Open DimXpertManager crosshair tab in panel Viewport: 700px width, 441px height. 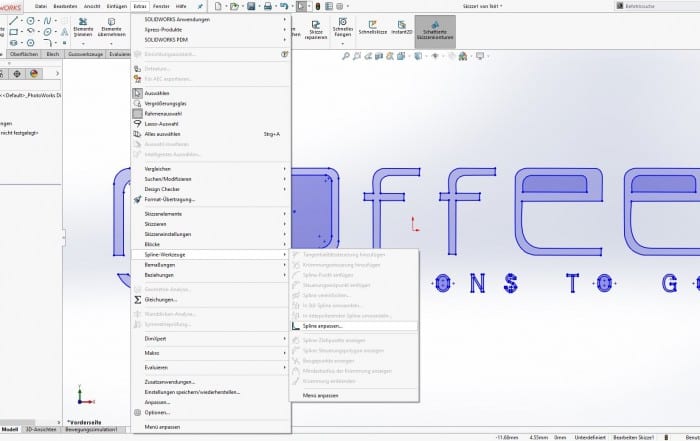coord(17,74)
